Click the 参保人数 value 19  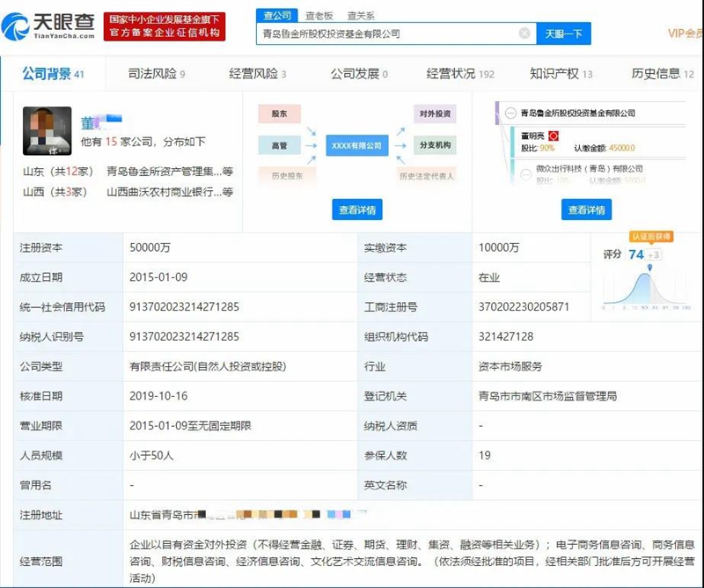click(485, 455)
